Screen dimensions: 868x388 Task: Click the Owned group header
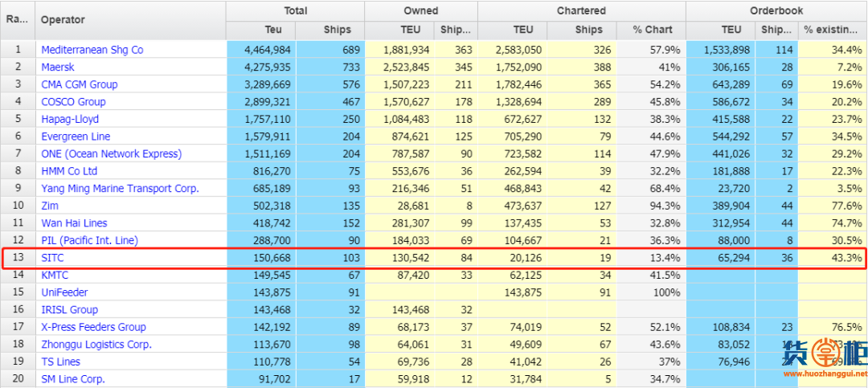coord(420,11)
